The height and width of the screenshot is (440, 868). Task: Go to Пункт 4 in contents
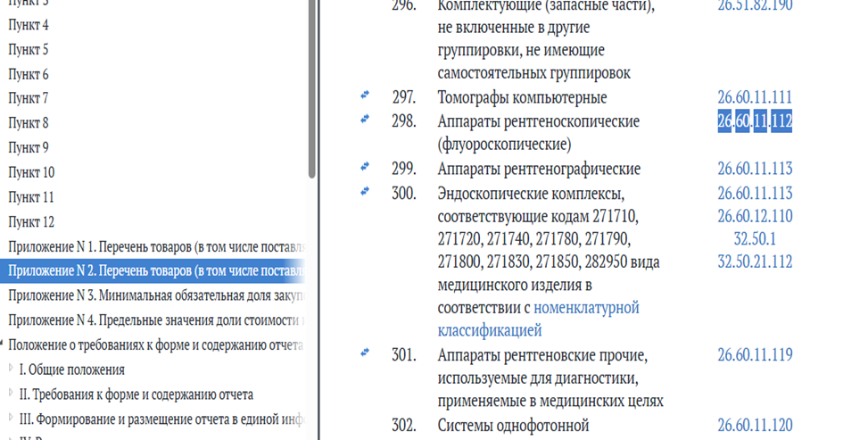[29, 25]
